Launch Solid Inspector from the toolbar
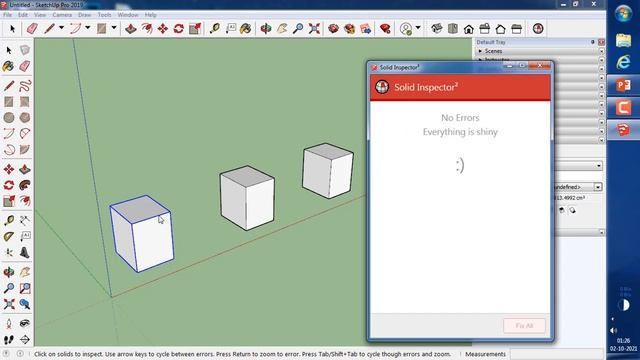Viewport: 640px width, 360px height. 538,29
